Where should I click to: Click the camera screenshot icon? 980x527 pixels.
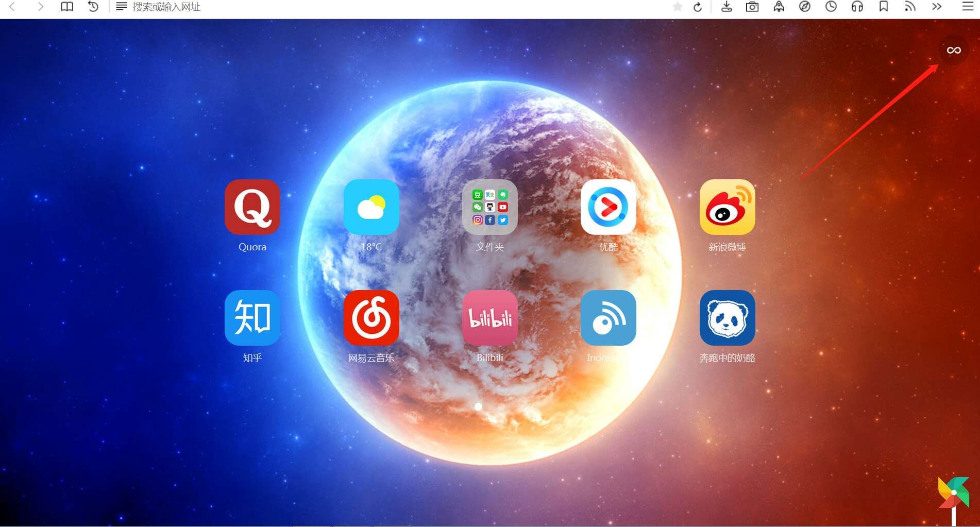tap(752, 7)
